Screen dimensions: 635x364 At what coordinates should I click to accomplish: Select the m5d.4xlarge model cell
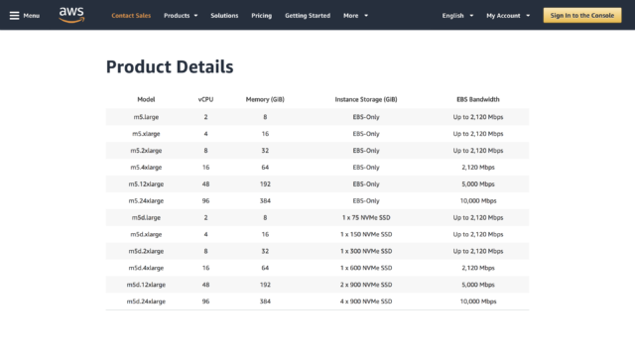pyautogui.click(x=146, y=268)
